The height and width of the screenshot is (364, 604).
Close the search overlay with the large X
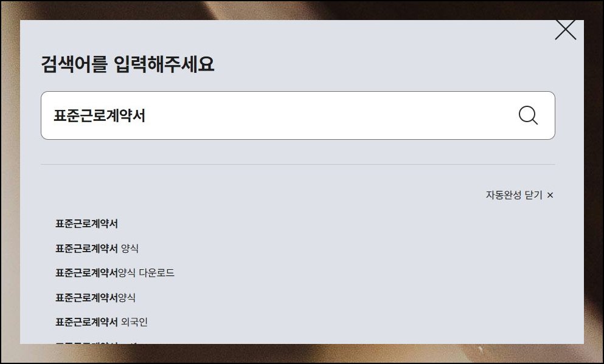pos(566,30)
